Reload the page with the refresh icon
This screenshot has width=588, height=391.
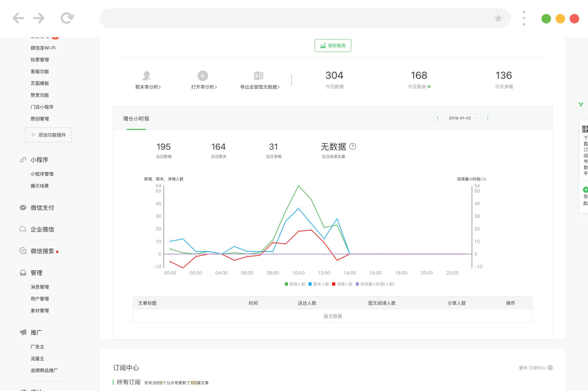(67, 18)
